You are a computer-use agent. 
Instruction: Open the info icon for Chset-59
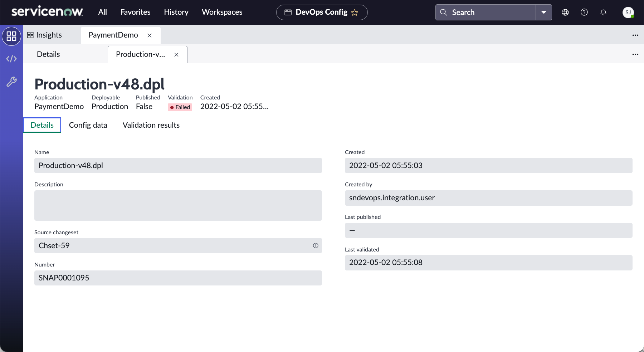(x=316, y=246)
